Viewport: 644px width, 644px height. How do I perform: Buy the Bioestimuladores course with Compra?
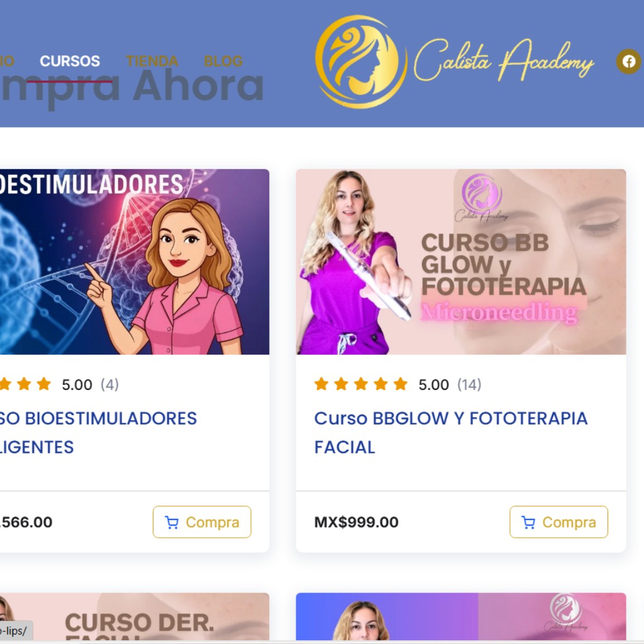pyautogui.click(x=202, y=522)
